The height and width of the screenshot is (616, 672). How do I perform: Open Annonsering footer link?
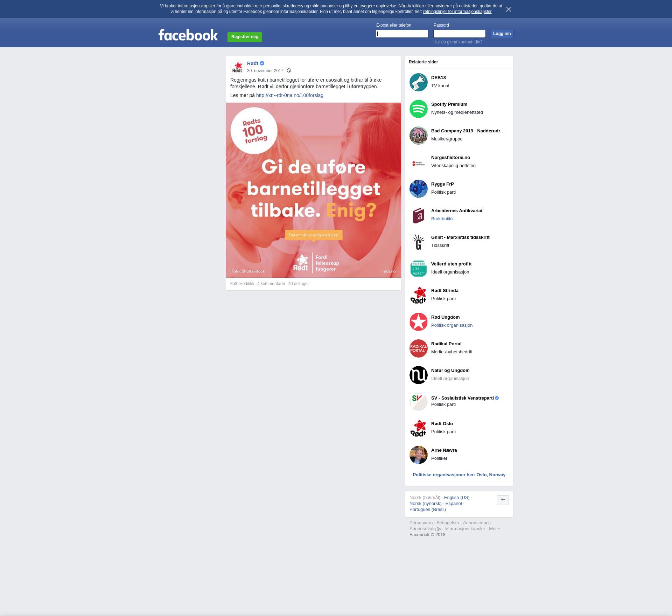[476, 523]
